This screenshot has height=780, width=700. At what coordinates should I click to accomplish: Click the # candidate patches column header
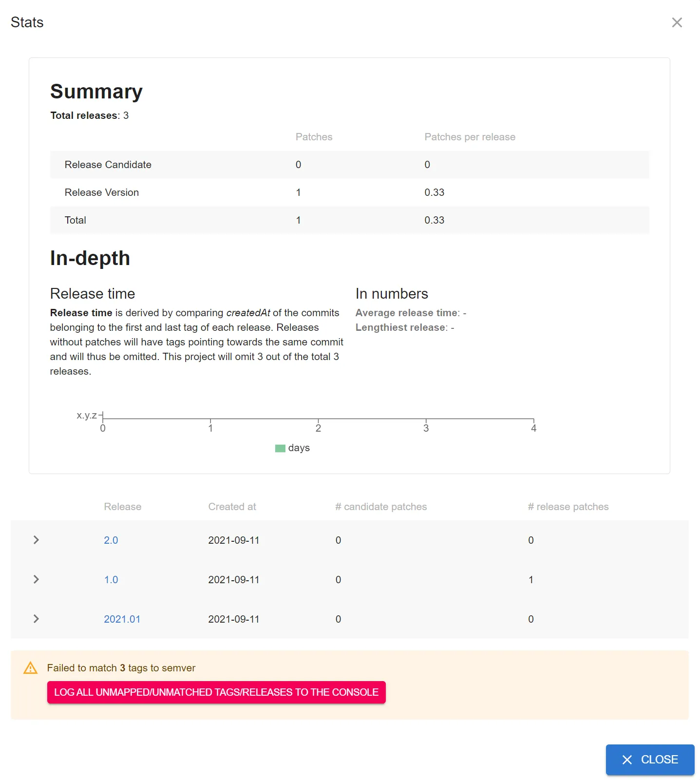(380, 507)
